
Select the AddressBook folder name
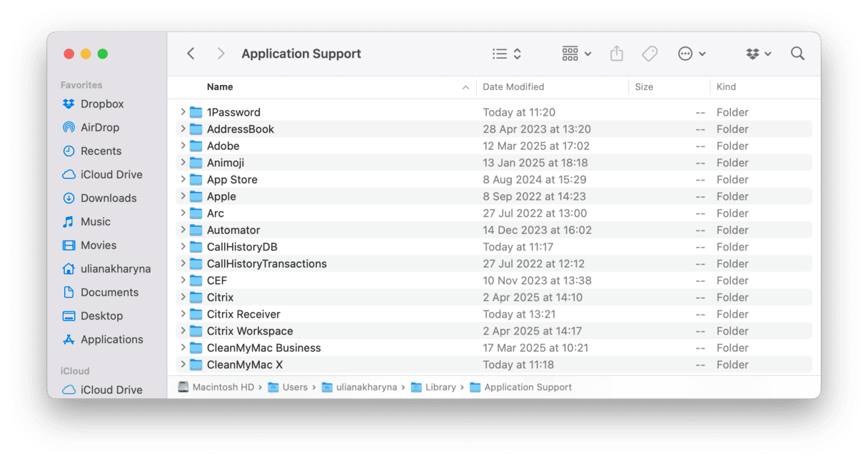click(241, 129)
